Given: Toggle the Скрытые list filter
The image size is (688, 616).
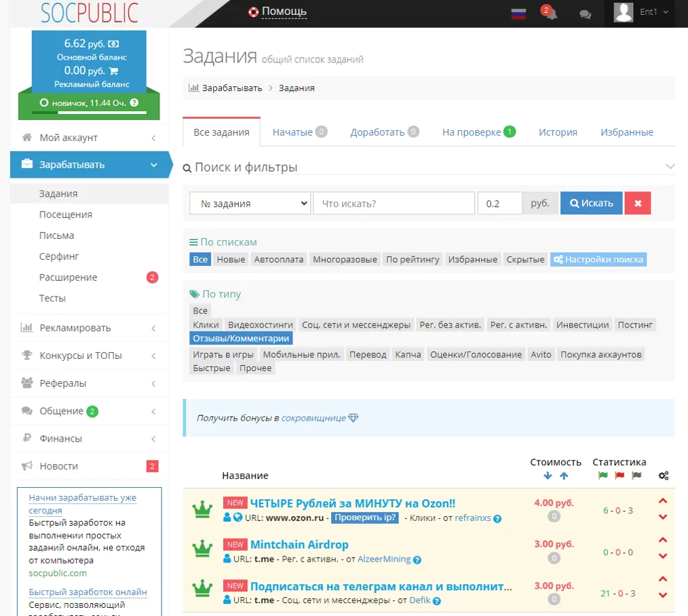Looking at the screenshot, I should click(x=525, y=259).
